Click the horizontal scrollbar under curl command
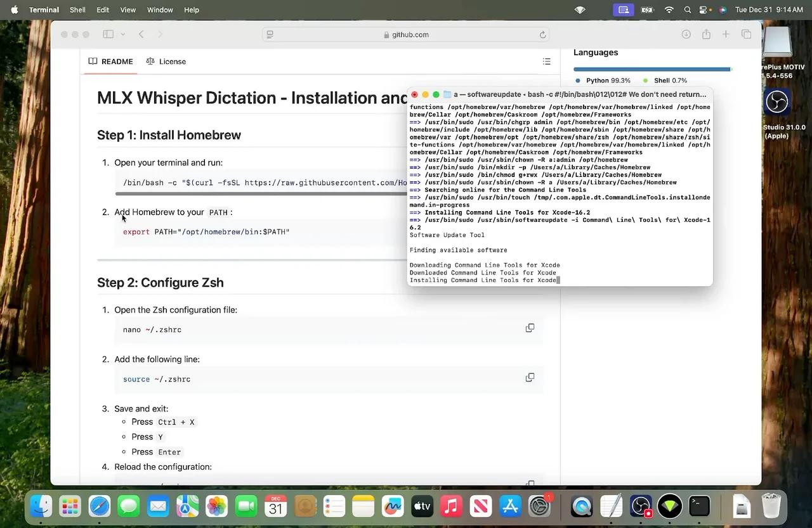Screen dimensions: 812x528 pos(260,194)
